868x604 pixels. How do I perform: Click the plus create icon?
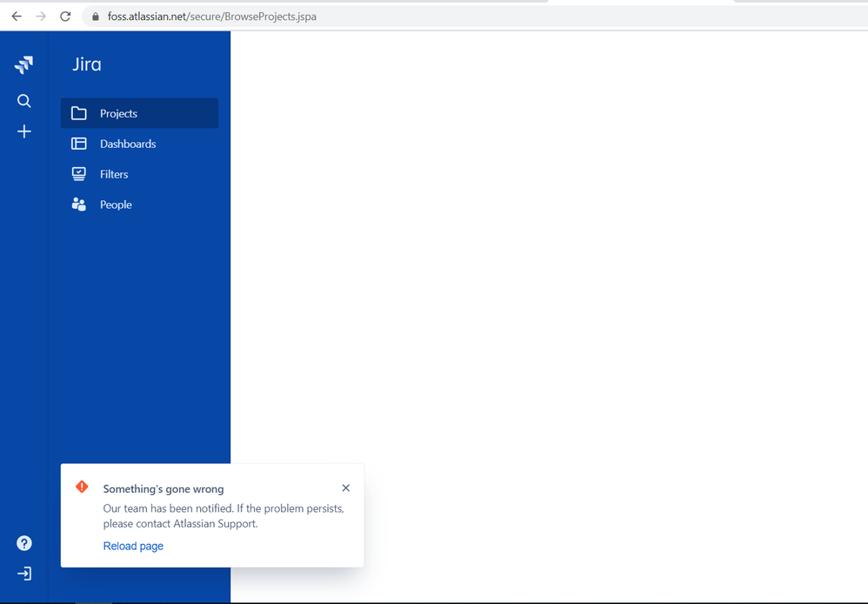(23, 131)
